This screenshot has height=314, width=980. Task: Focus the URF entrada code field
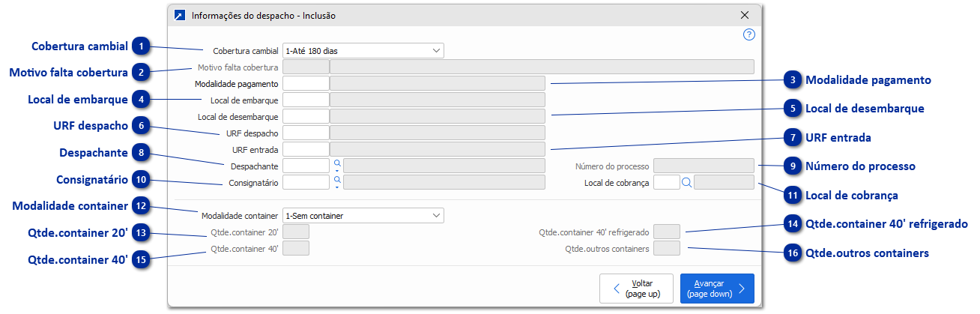click(306, 149)
